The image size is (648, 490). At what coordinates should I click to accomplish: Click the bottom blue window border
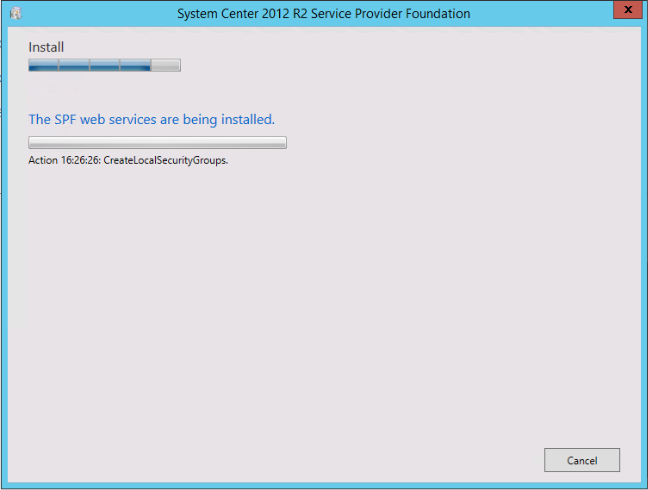(x=324, y=485)
